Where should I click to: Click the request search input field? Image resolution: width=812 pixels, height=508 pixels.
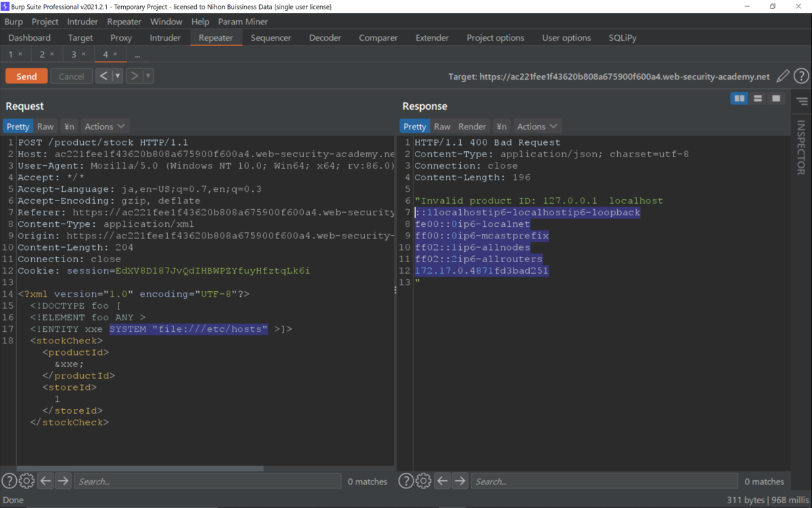[207, 481]
